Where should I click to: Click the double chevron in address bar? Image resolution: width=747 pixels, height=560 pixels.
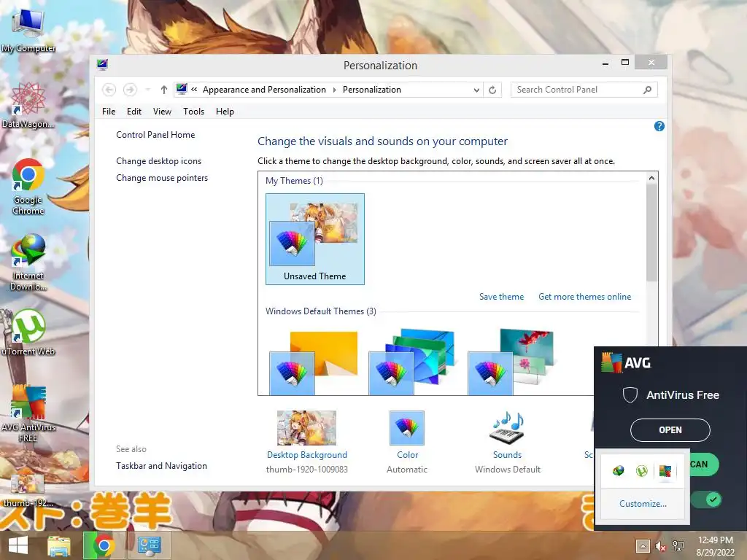(x=194, y=89)
